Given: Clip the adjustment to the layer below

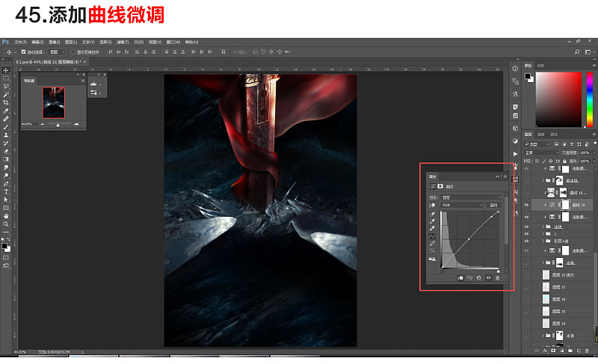Looking at the screenshot, I should (x=460, y=278).
